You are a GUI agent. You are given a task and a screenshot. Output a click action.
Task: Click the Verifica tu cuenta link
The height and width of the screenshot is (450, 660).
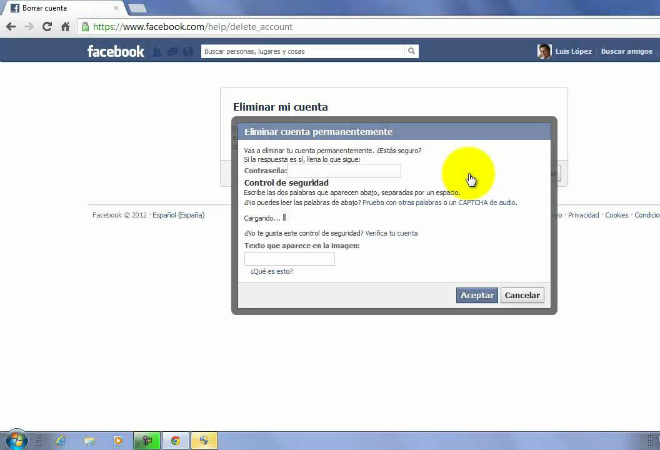click(x=391, y=233)
